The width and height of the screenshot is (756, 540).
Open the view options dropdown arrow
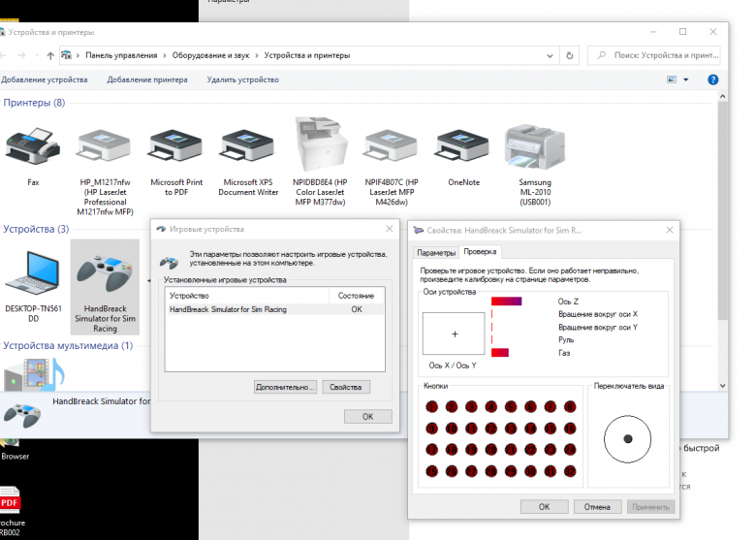point(685,79)
